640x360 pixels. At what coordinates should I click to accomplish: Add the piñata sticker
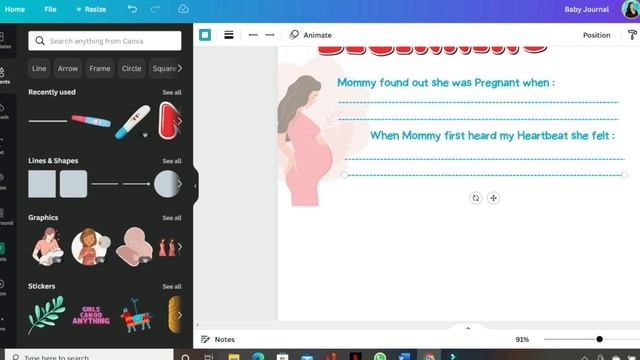click(x=136, y=315)
